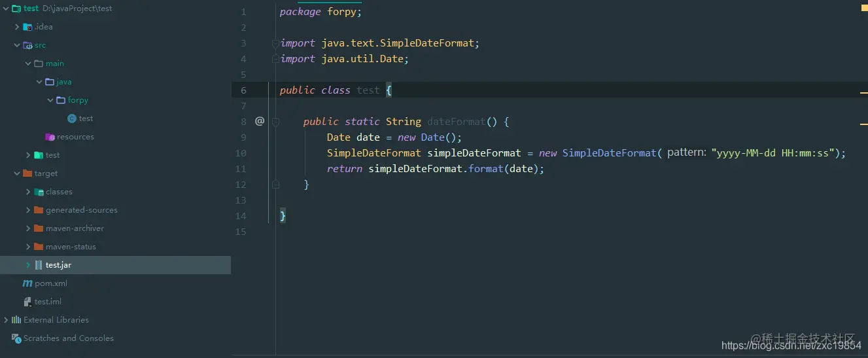
Task: Expand the classes folder chevron
Action: point(28,192)
